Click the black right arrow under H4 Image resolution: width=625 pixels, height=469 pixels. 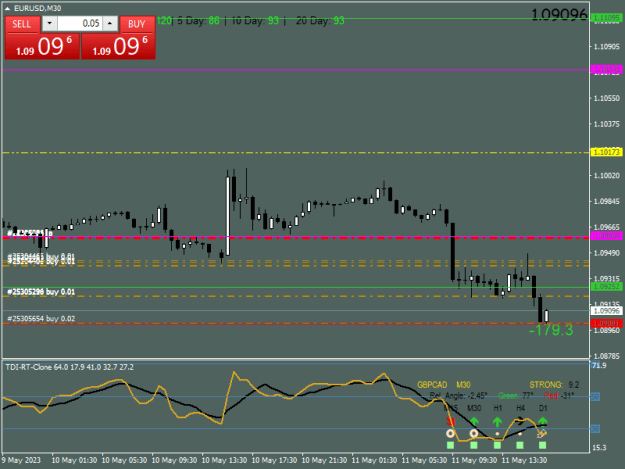coord(520,419)
